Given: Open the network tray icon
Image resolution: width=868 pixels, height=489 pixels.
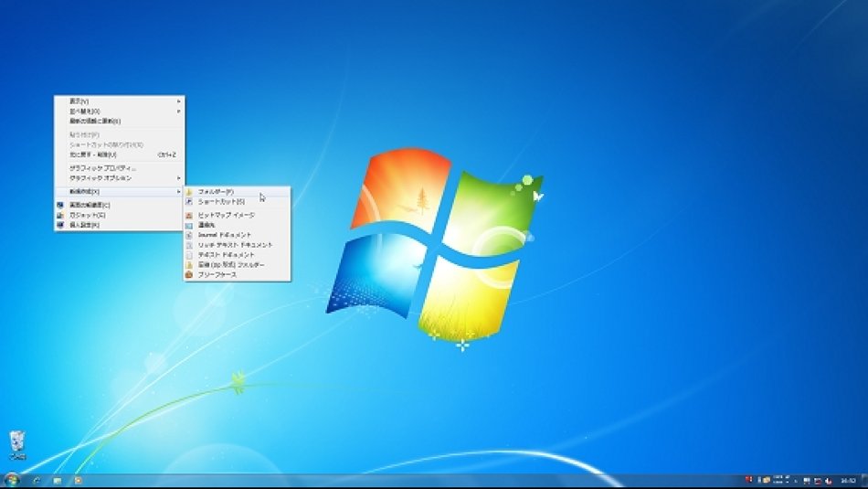Looking at the screenshot, I should [818, 481].
